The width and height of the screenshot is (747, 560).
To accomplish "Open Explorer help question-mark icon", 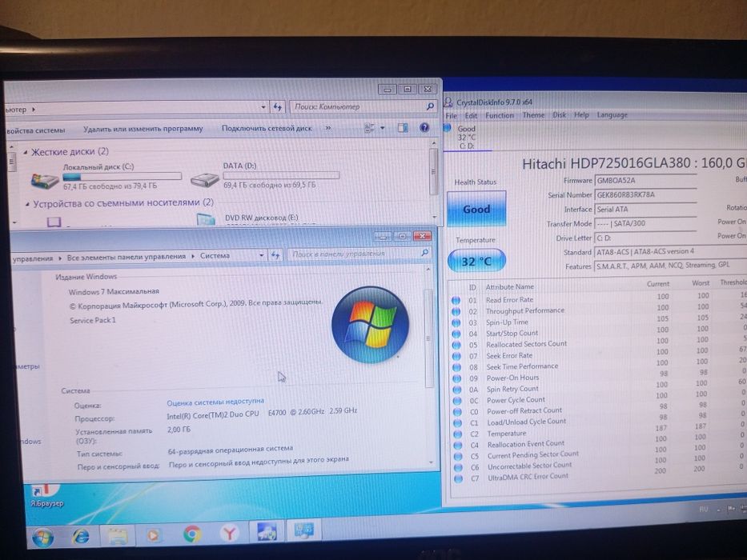I will click(424, 128).
